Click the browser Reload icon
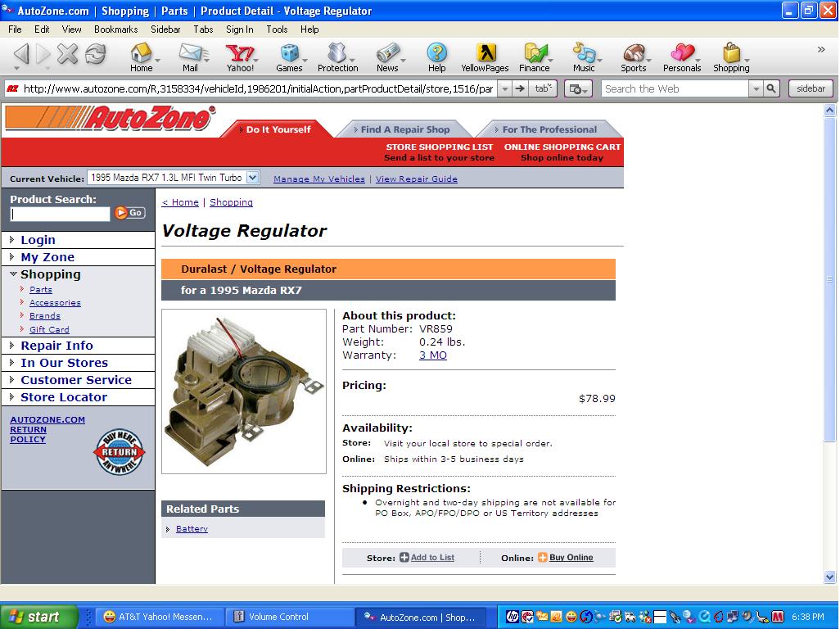840x629 pixels. [x=96, y=55]
